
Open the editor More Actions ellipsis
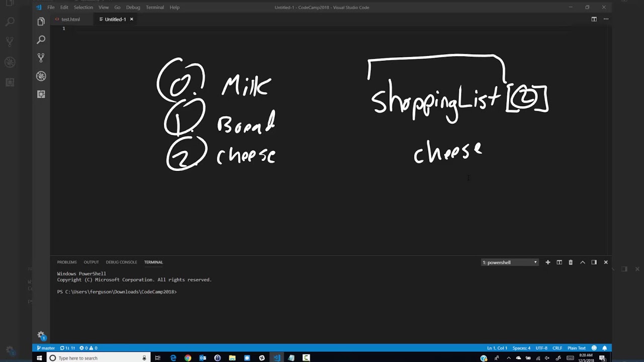(606, 19)
